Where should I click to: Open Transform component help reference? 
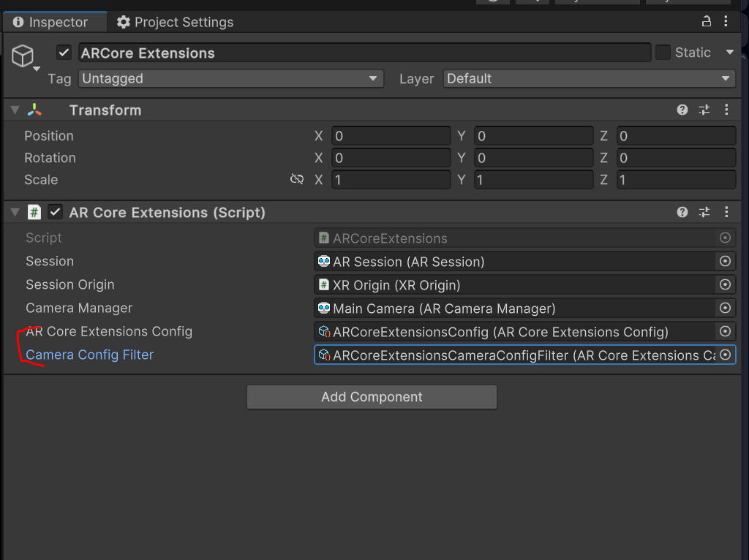tap(682, 110)
